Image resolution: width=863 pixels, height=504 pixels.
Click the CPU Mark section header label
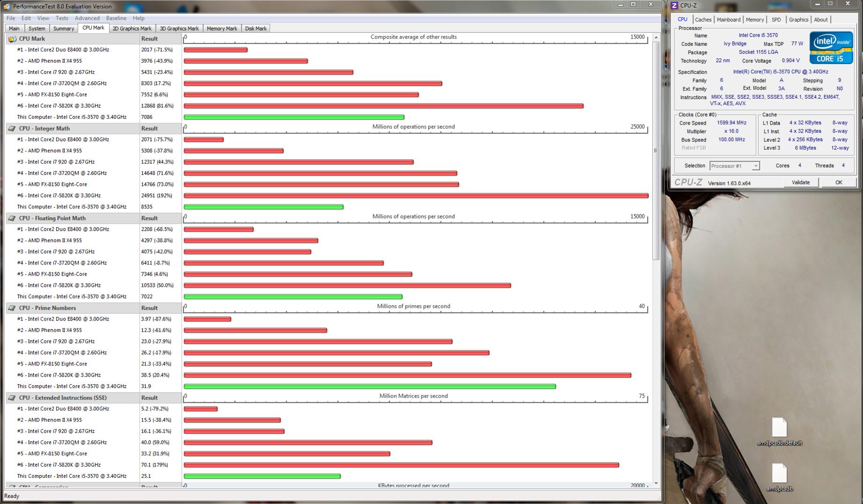click(32, 39)
